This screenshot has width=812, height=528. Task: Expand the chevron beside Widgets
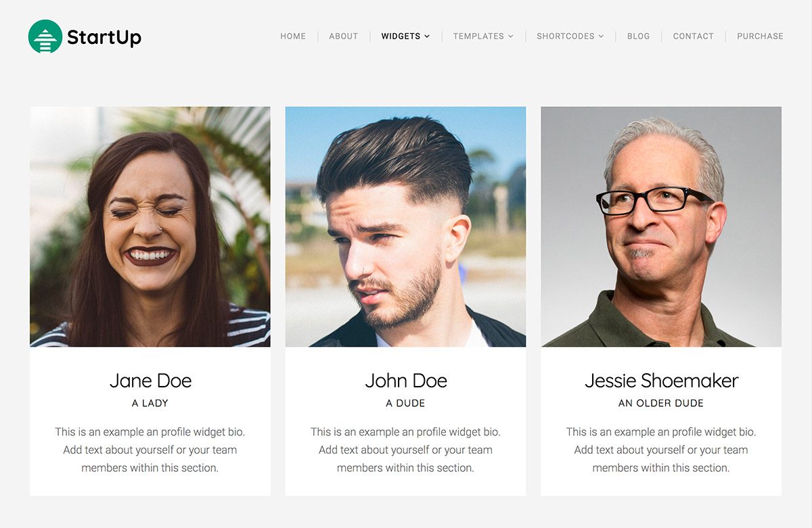tap(427, 37)
